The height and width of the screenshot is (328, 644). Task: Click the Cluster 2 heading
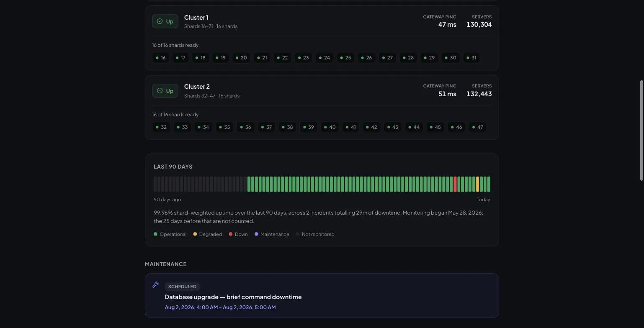pos(197,87)
